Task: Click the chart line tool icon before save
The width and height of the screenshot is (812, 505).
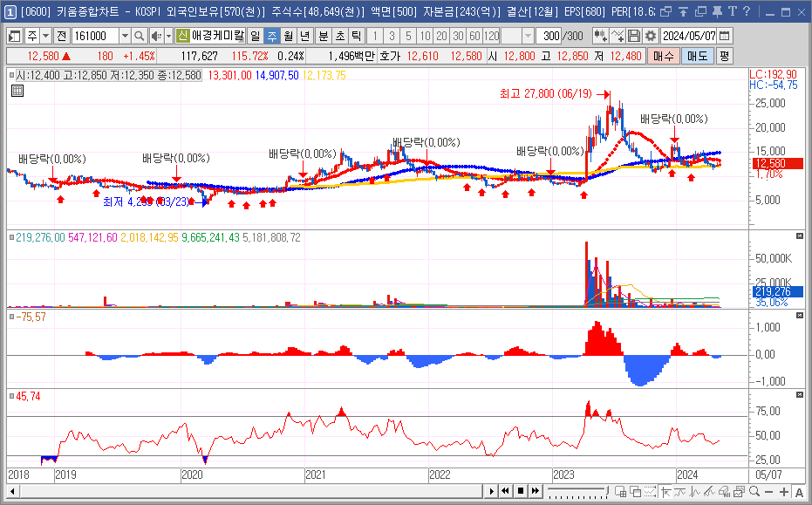Action: point(618,36)
